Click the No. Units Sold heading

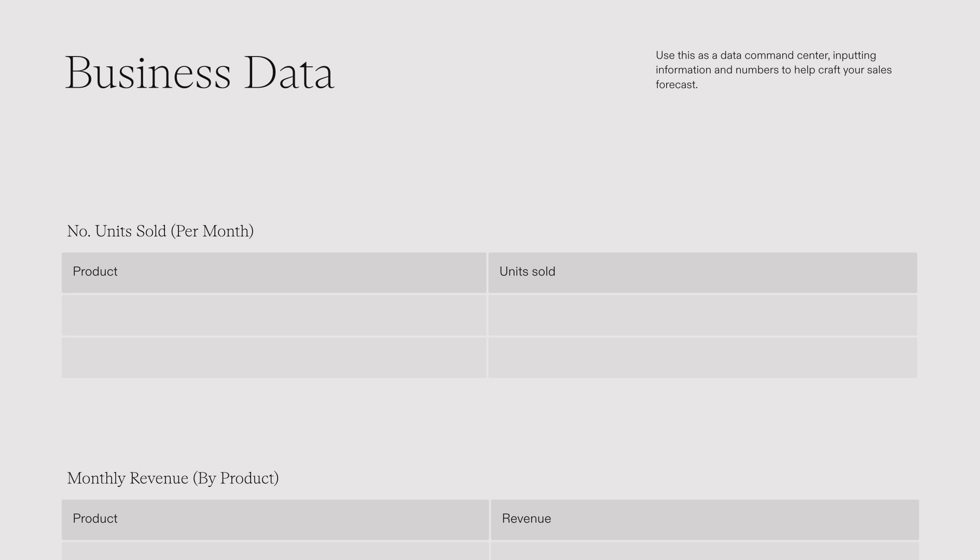point(160,231)
